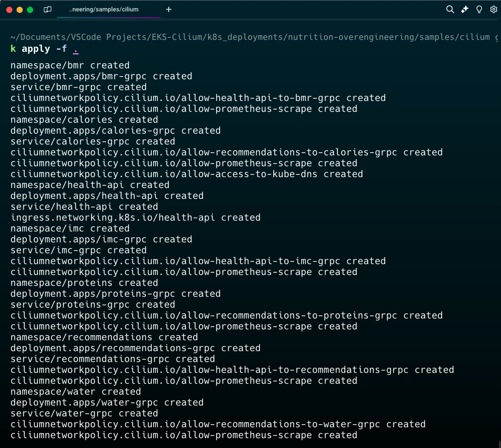501x448 pixels.
Task: Click 'deployment.apps/proteins-grpc created' line
Action: coord(115,294)
